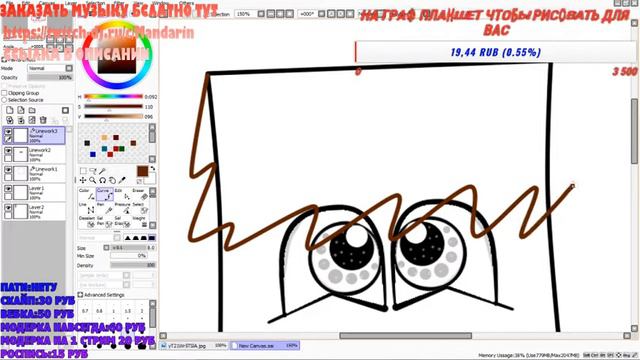640x360 pixels.
Task: Switch to New Canvas.sai document tab
Action: tap(265, 346)
